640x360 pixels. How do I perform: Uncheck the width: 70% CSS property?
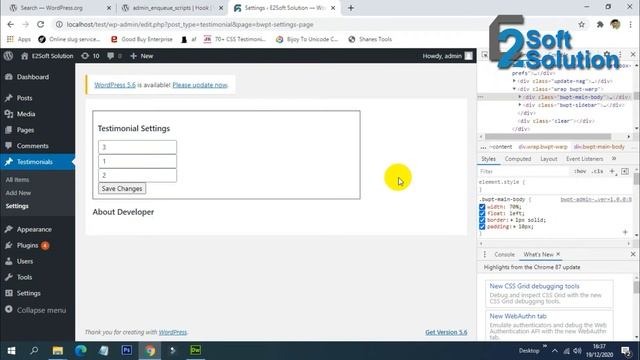[x=482, y=207]
